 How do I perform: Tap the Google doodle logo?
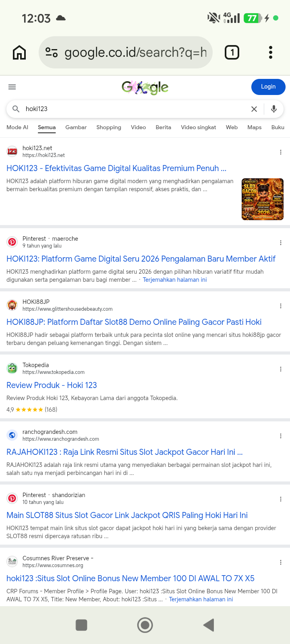(x=145, y=87)
